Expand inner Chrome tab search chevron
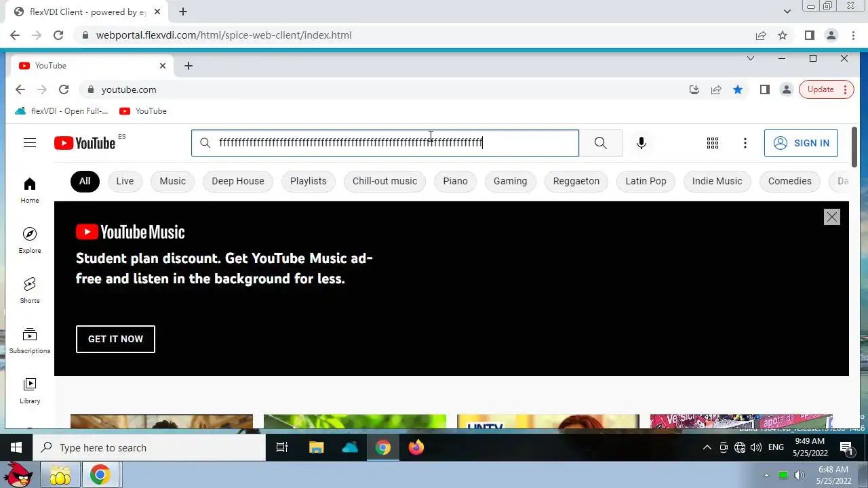This screenshot has height=488, width=868. tap(750, 58)
